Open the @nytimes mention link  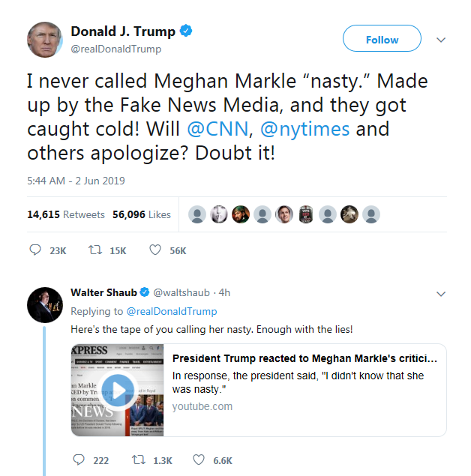click(x=304, y=128)
